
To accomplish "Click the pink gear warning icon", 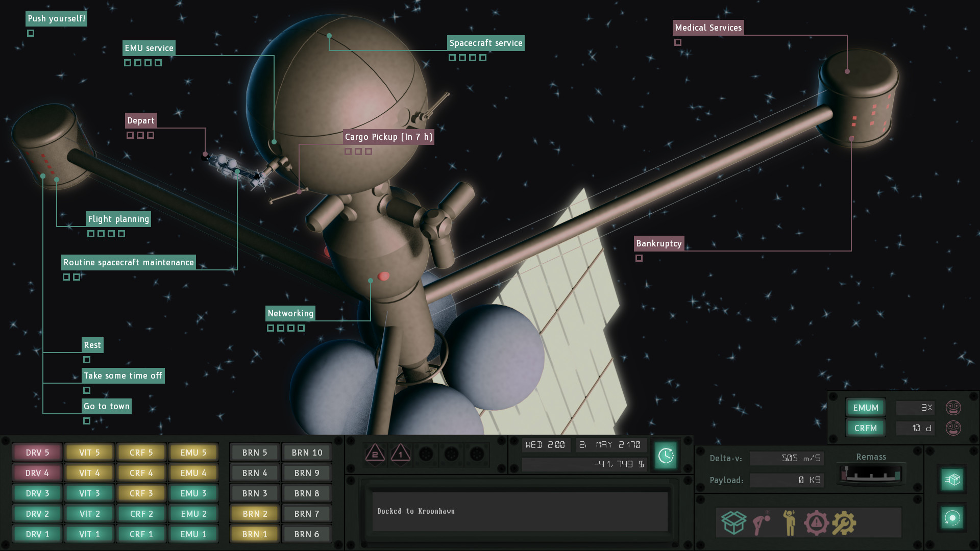I will [816, 522].
